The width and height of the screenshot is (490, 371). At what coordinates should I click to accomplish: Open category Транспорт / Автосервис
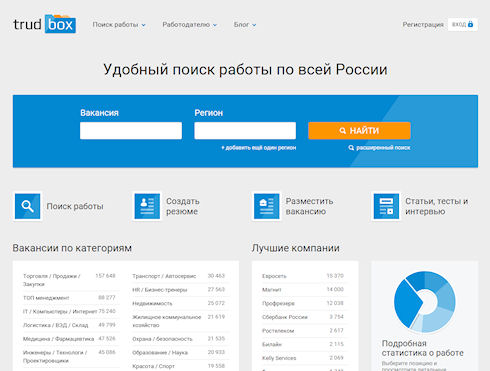click(x=164, y=276)
